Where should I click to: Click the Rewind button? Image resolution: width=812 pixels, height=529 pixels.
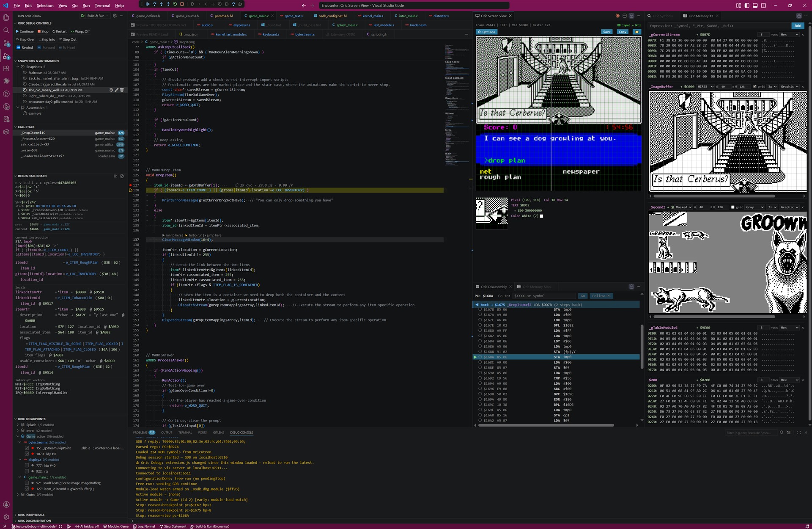point(25,47)
